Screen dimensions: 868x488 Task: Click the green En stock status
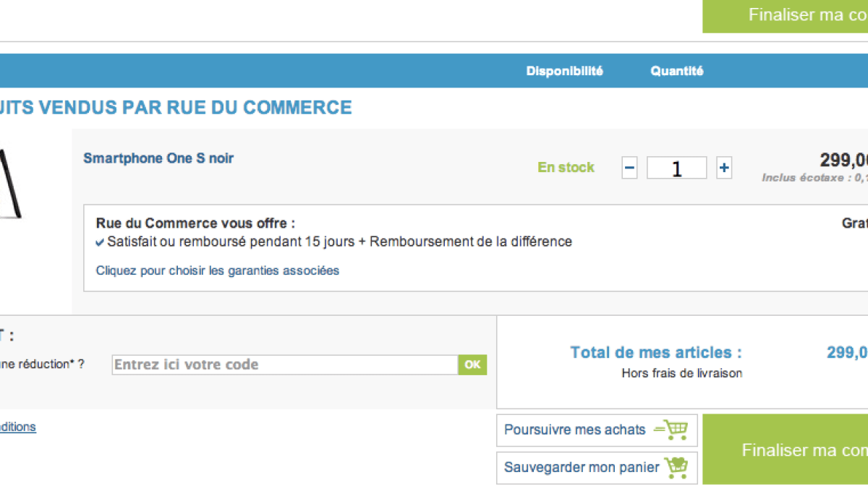point(566,167)
